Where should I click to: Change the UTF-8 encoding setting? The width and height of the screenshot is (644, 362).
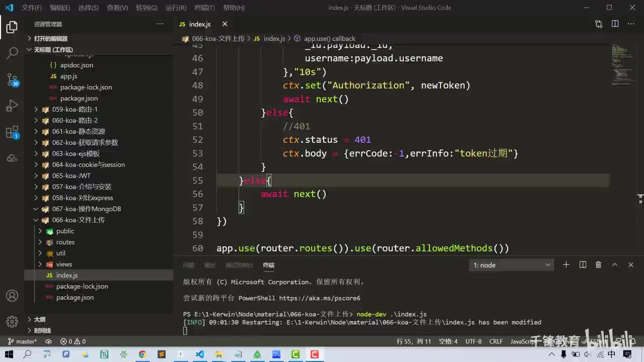473,341
